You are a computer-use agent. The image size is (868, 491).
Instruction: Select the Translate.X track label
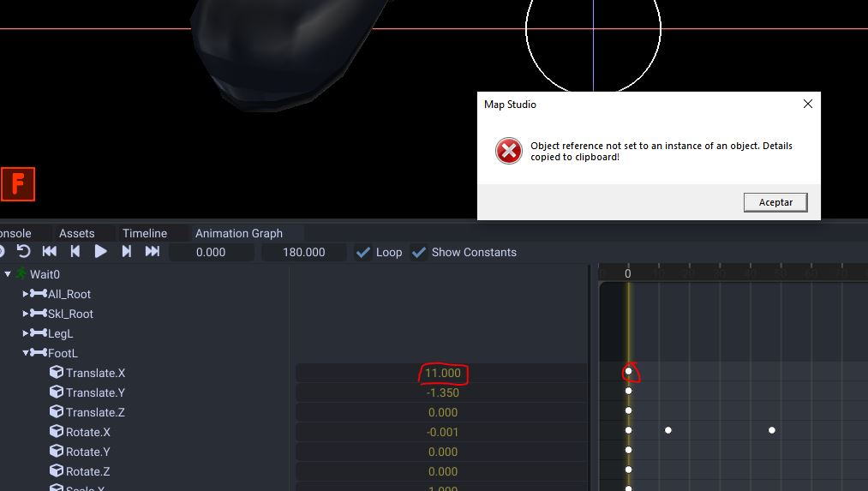pyautogui.click(x=95, y=373)
